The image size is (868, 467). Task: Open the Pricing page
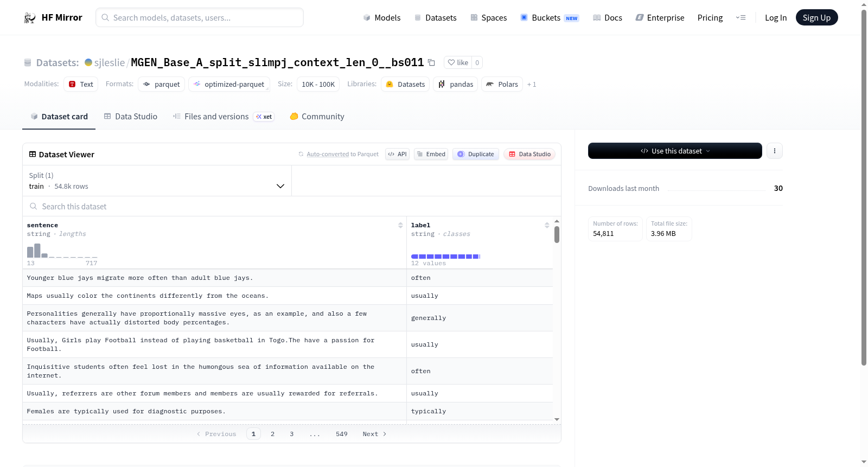tap(710, 18)
